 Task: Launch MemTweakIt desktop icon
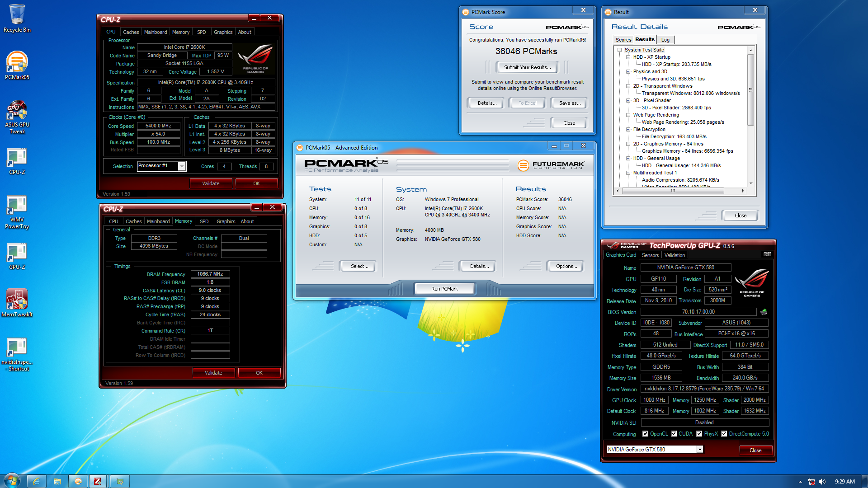(x=17, y=303)
